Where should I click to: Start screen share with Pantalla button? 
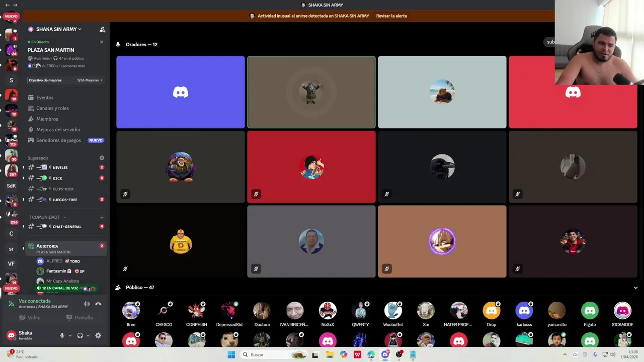[79, 317]
